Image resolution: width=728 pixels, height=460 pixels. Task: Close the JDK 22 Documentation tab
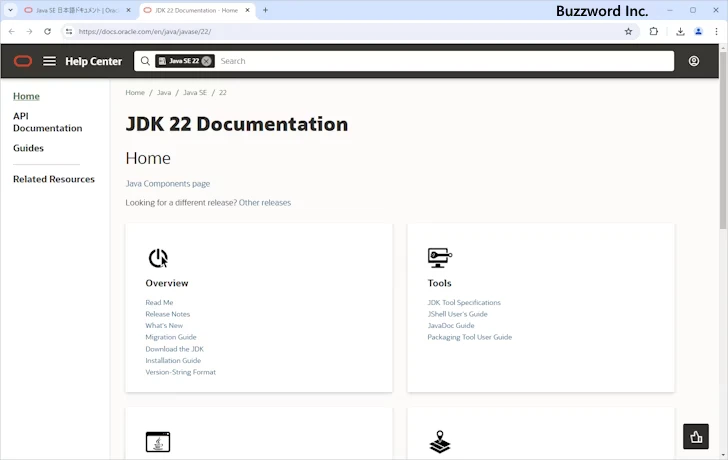coord(247,10)
